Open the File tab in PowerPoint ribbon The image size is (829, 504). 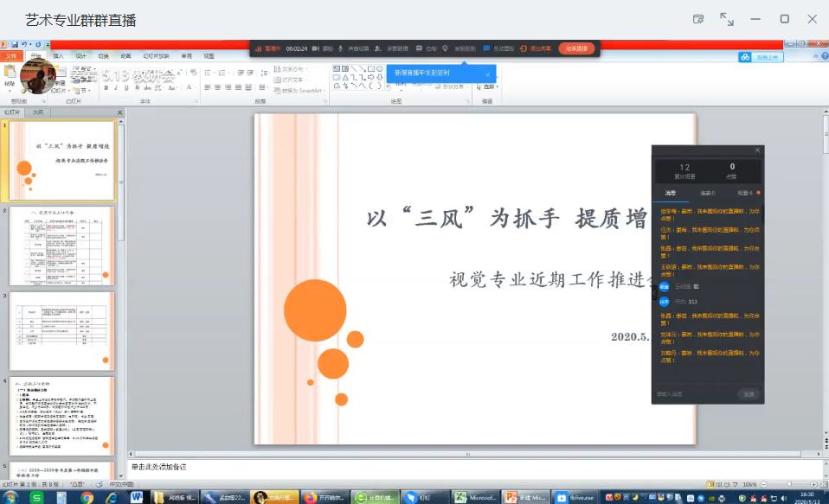click(11, 56)
